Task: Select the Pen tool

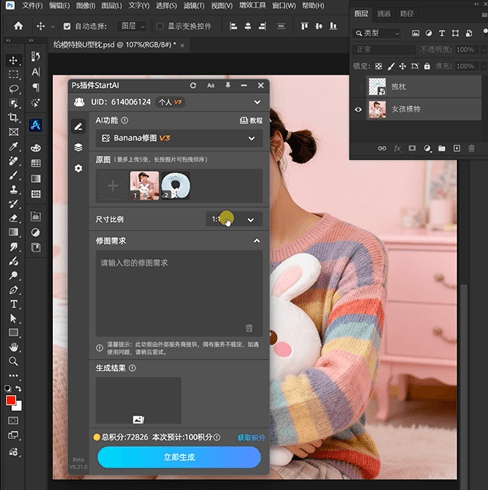Action: click(x=13, y=290)
